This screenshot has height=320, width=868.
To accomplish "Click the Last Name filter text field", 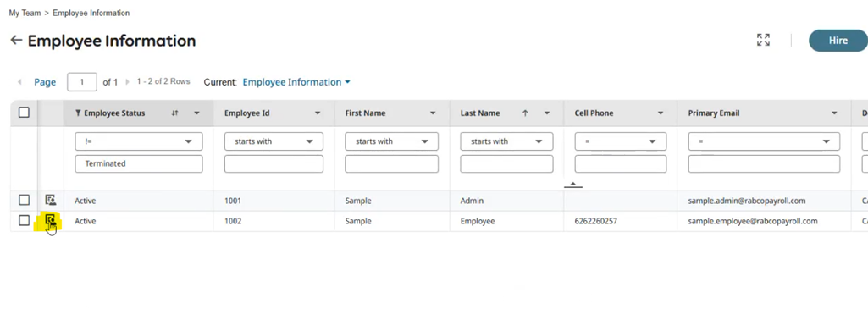I will [506, 164].
